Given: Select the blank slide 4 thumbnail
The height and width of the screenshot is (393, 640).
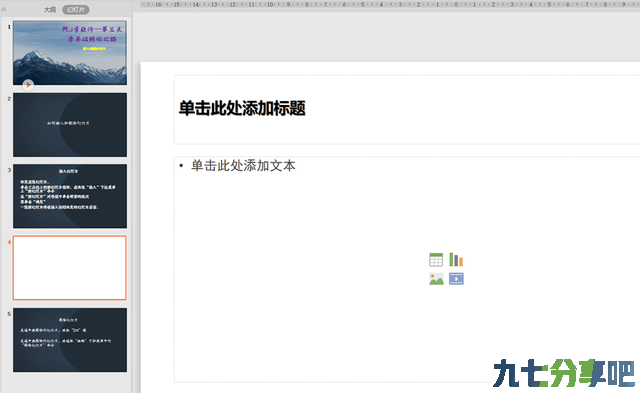Looking at the screenshot, I should (70, 268).
